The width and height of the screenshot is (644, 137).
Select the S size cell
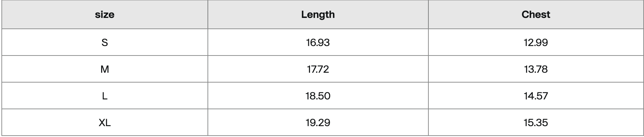105,42
